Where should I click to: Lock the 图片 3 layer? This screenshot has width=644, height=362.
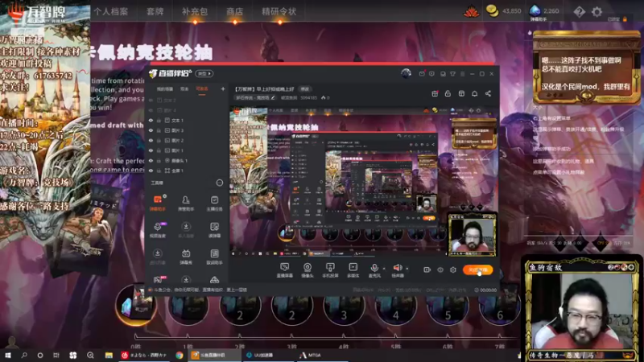coord(159,130)
